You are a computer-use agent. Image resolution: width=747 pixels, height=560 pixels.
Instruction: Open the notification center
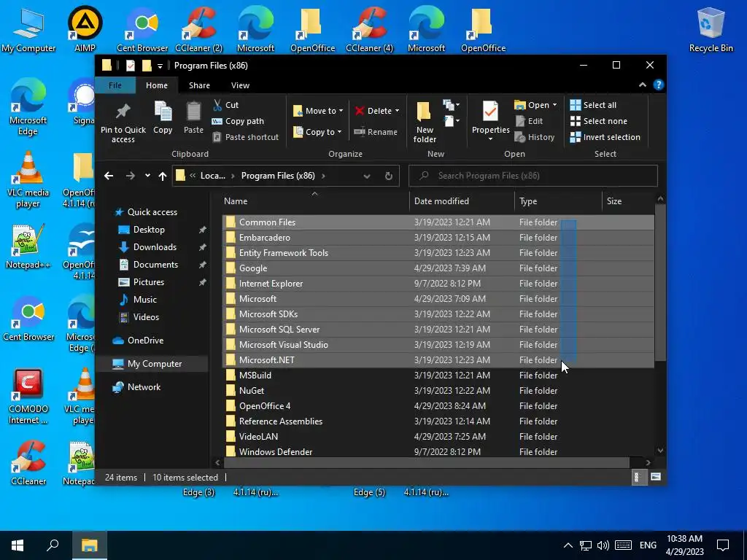pyautogui.click(x=723, y=545)
